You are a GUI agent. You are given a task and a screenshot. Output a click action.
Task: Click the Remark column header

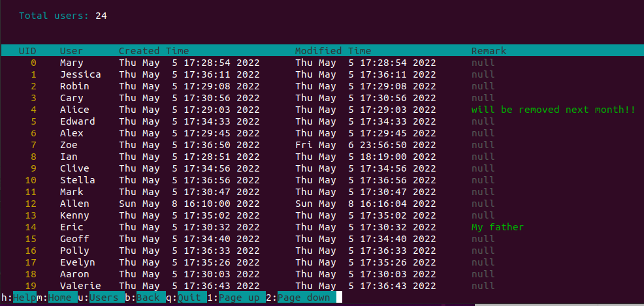pyautogui.click(x=489, y=51)
